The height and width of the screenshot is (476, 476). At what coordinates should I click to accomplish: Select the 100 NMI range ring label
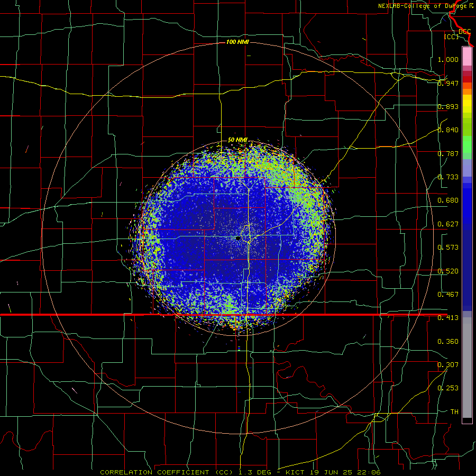[237, 42]
